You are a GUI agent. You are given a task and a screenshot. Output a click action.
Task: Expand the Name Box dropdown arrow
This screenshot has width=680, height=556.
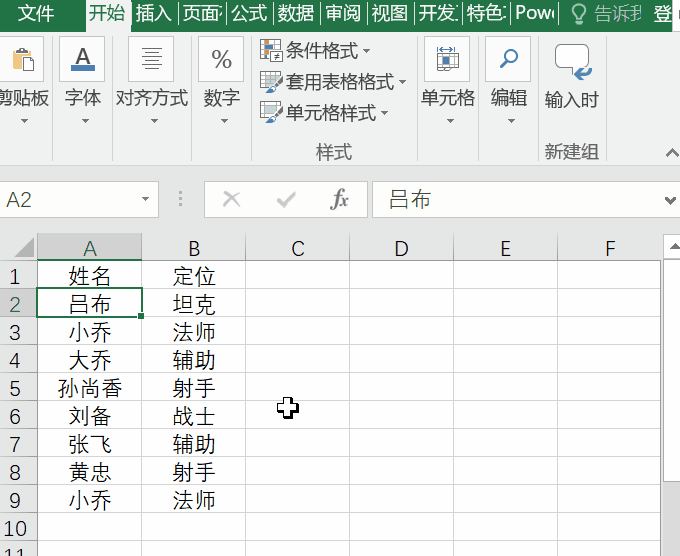coord(145,200)
